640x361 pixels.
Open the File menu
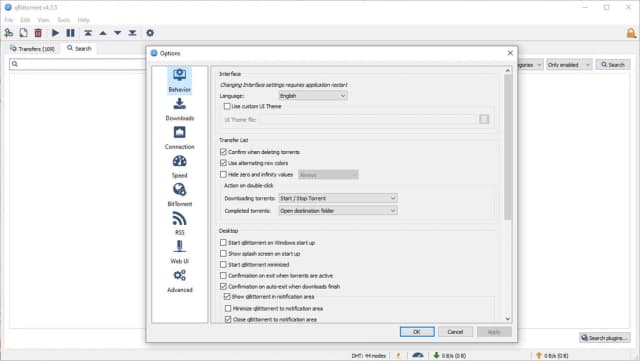point(9,20)
